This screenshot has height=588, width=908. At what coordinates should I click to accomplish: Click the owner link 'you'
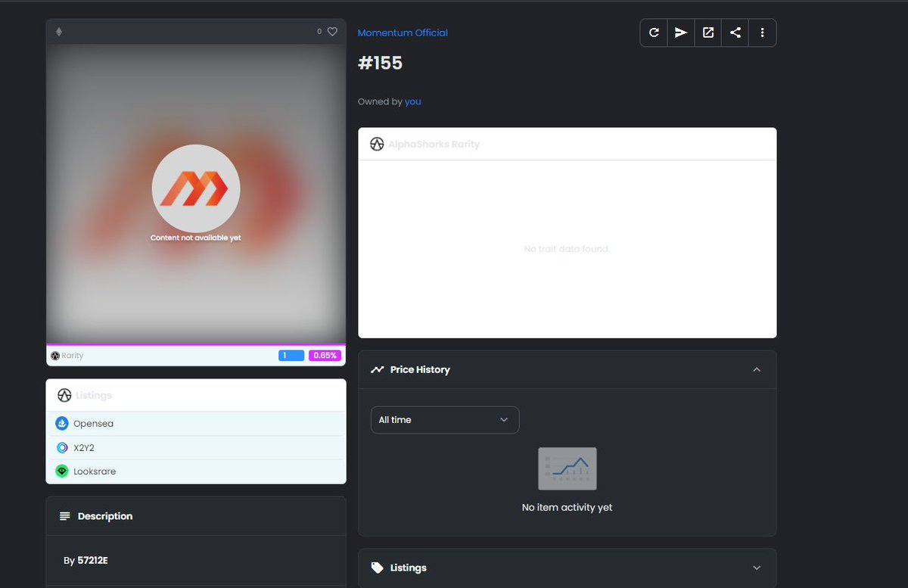[413, 101]
